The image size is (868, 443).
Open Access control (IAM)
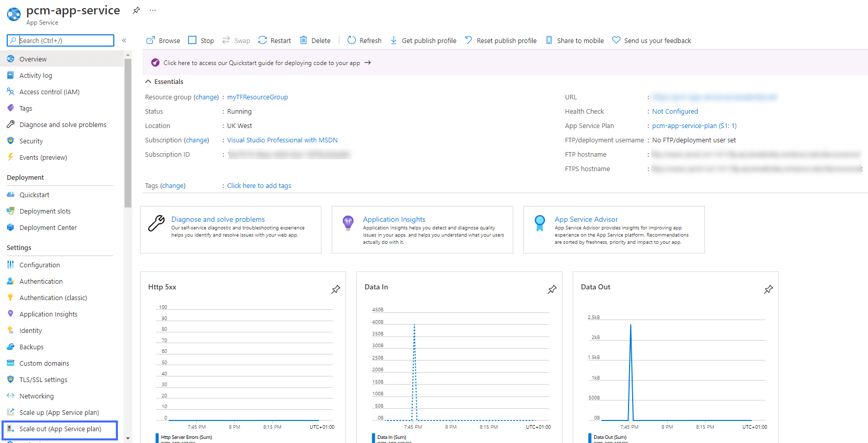click(62, 92)
